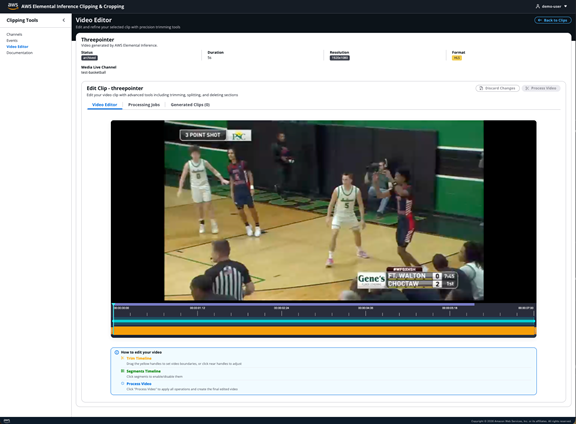Collapse the Clipping Tools sidebar chevron
This screenshot has width=576, height=424.
pyautogui.click(x=64, y=20)
